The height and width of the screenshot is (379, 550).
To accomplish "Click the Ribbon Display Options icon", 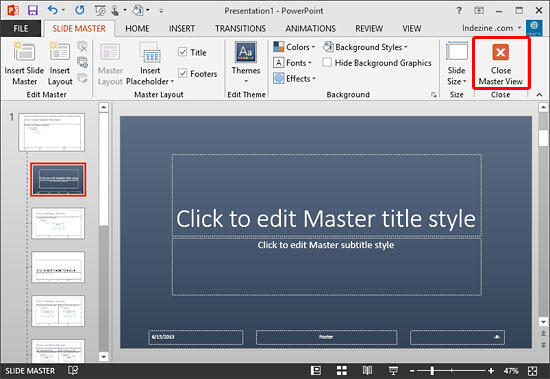I will [x=479, y=11].
